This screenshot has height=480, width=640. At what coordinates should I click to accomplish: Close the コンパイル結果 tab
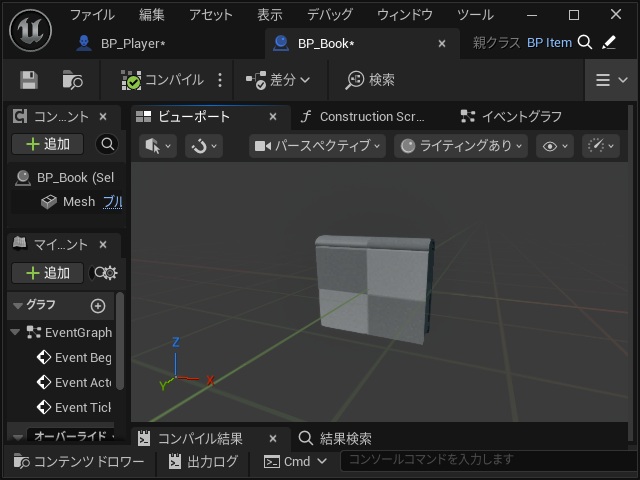click(273, 439)
